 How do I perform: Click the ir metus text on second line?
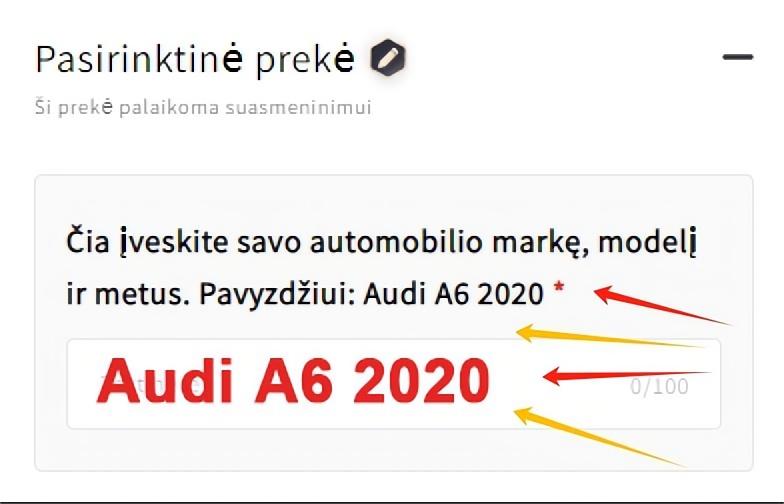click(x=128, y=294)
